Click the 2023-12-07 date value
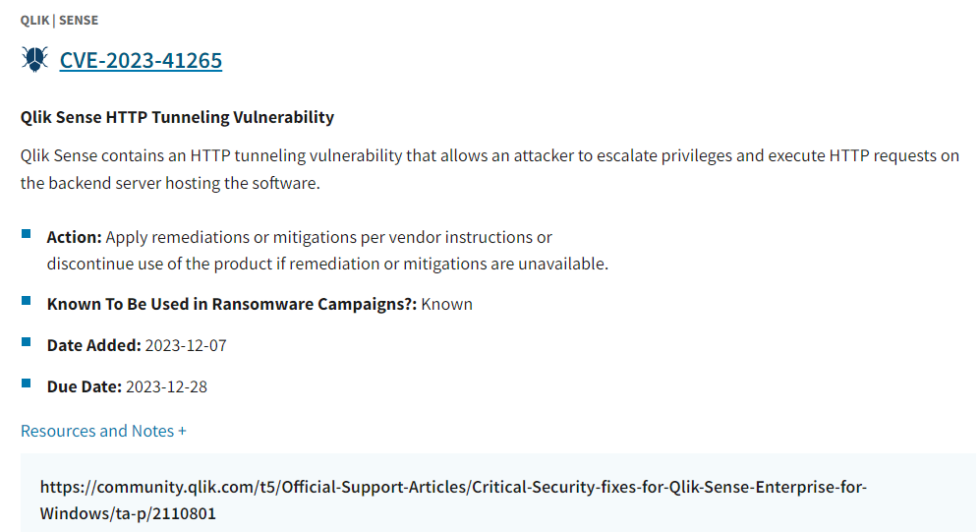Viewport: 980px width, 532px height. 186,345
